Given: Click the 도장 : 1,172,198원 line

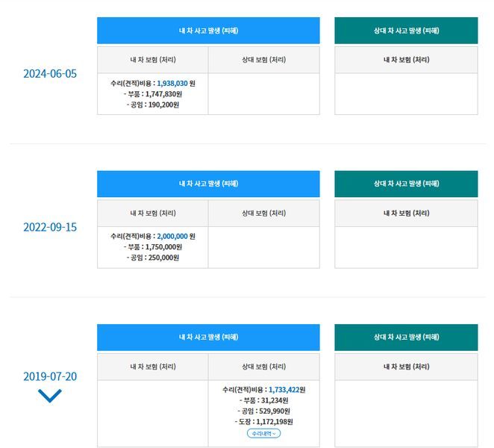Looking at the screenshot, I should [263, 422].
